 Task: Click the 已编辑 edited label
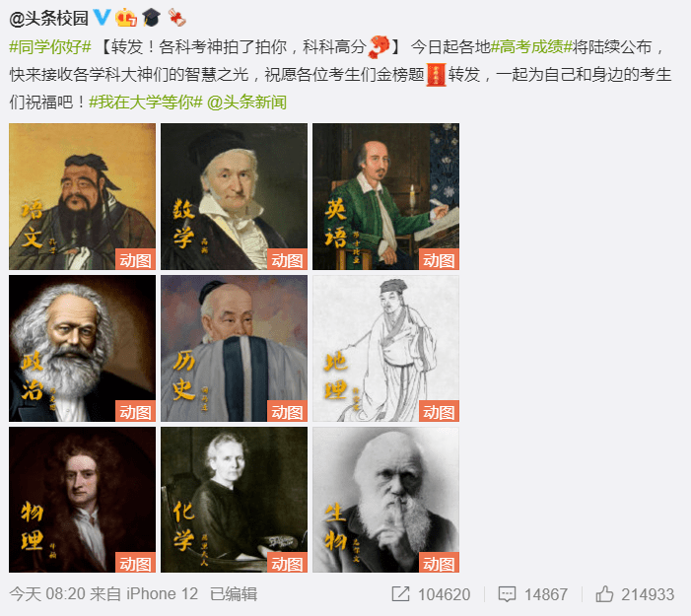click(234, 594)
